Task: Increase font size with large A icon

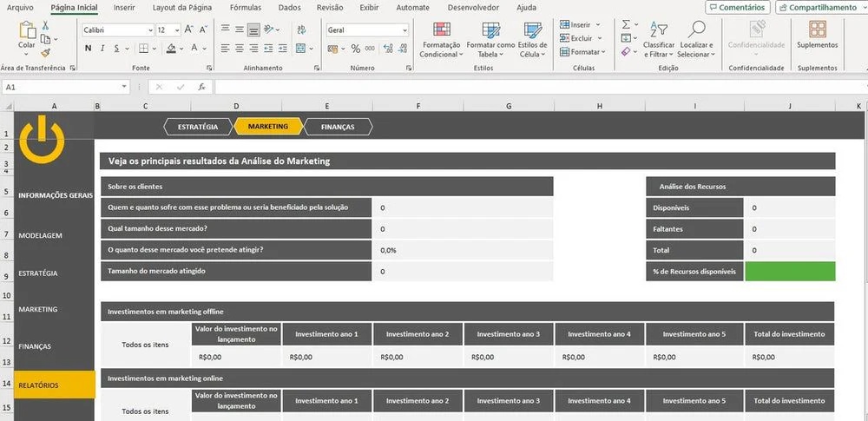Action: coord(188,30)
